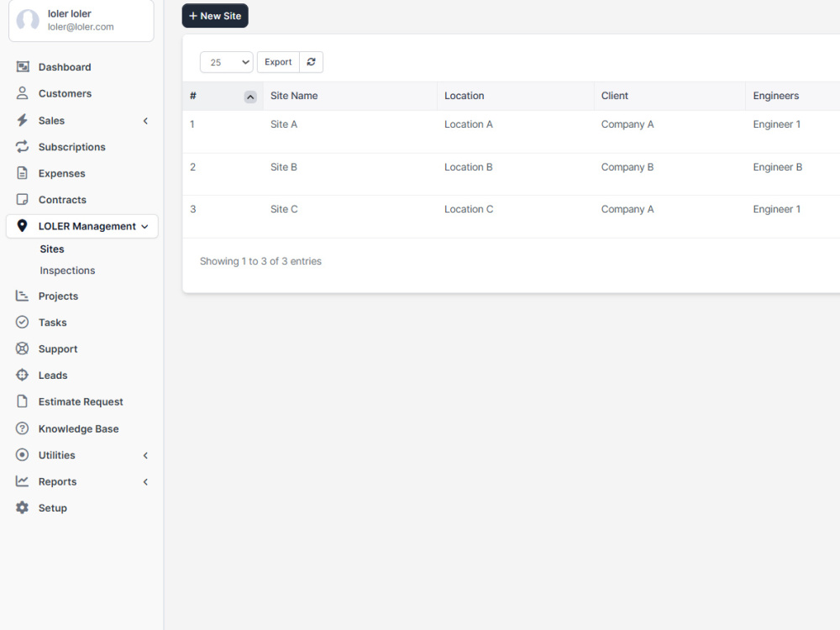The width and height of the screenshot is (840, 630).
Task: Click the Projects chart icon
Action: click(22, 295)
